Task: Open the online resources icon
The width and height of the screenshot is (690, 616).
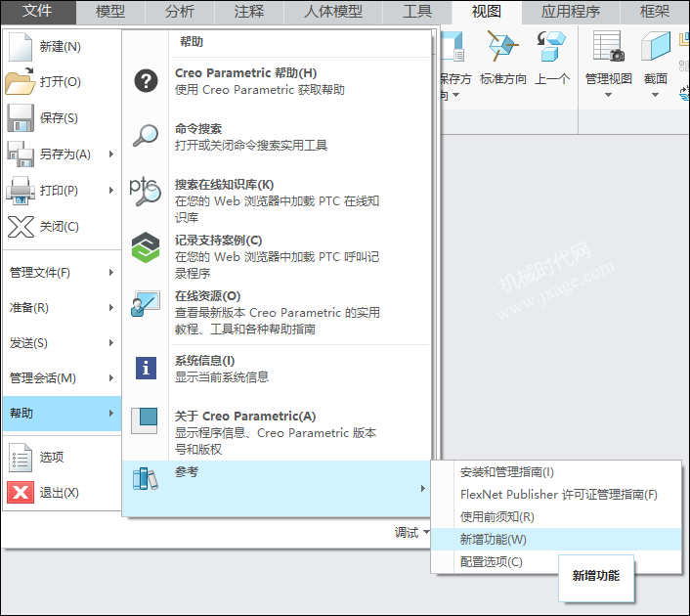Action: coord(146,304)
